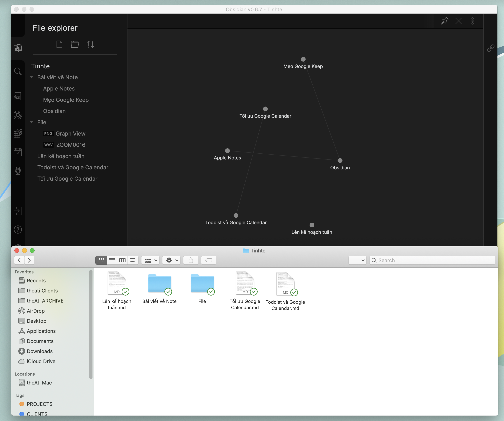Switch Finder to gallery view
504x421 pixels.
(133, 260)
